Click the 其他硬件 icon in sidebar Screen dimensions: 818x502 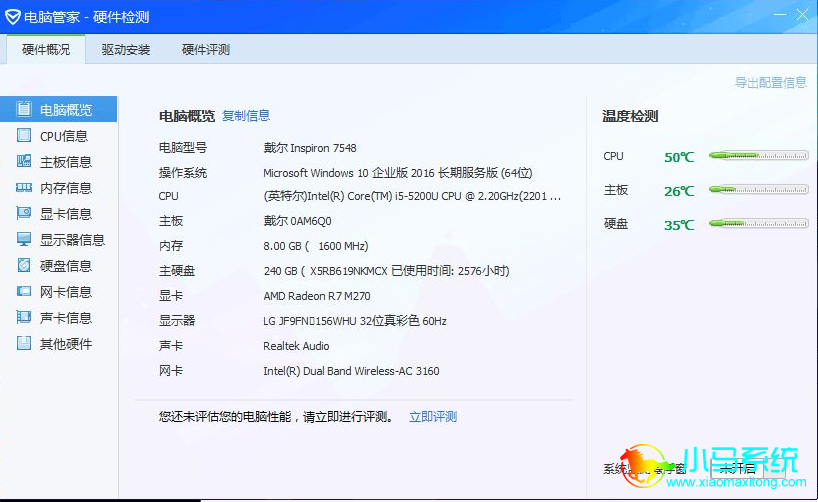[x=24, y=343]
